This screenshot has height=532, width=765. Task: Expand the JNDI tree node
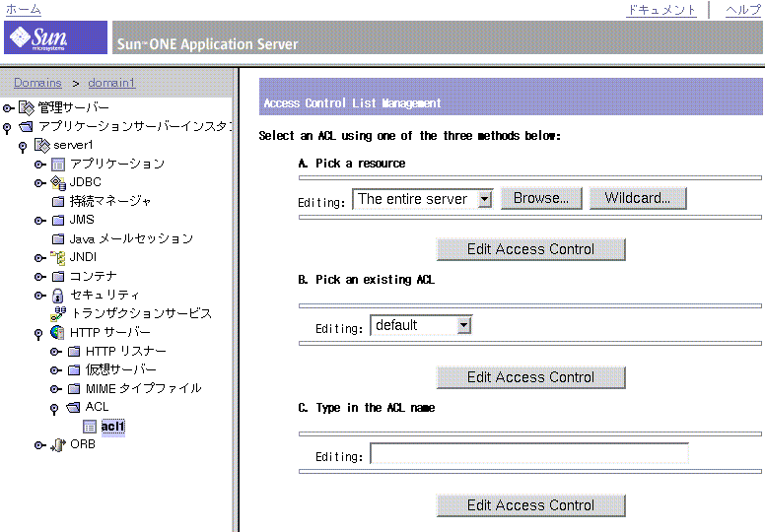[40, 258]
